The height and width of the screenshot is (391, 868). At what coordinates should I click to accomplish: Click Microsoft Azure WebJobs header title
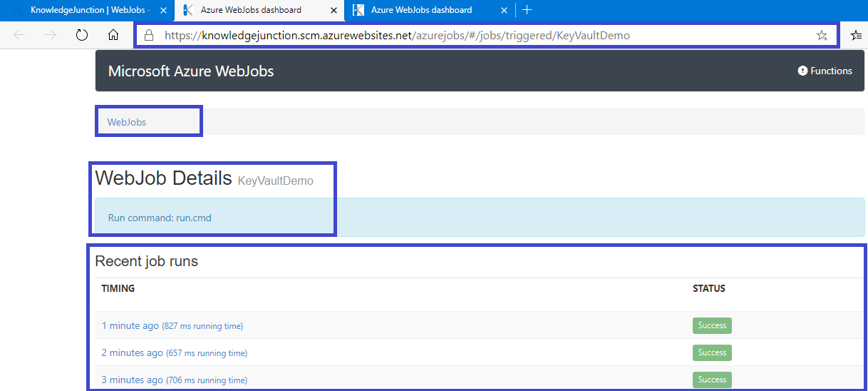(191, 71)
